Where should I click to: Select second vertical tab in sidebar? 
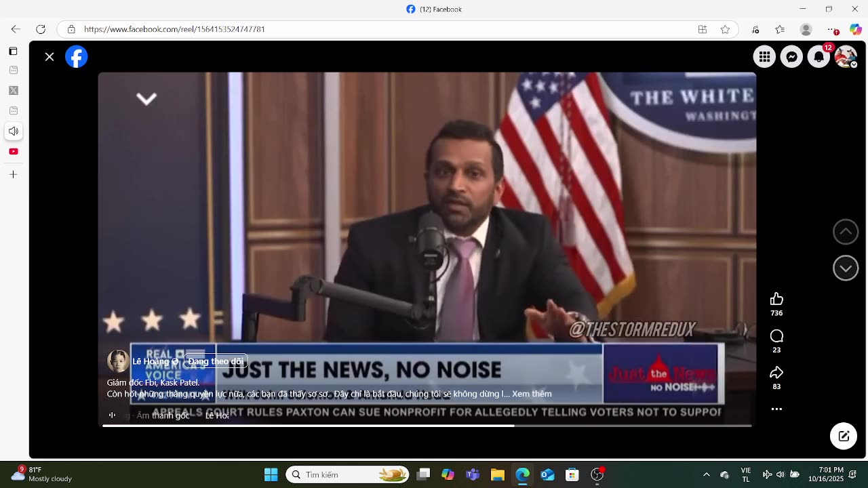pyautogui.click(x=13, y=90)
